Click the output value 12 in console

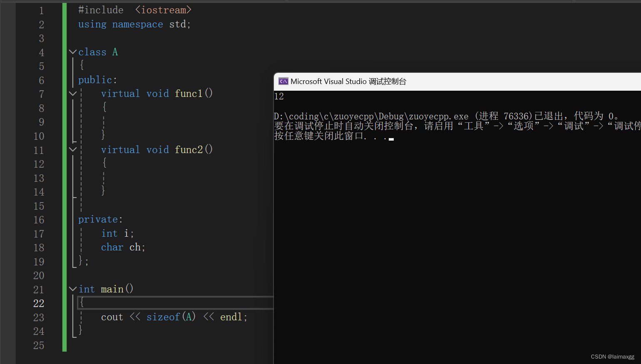click(x=279, y=97)
